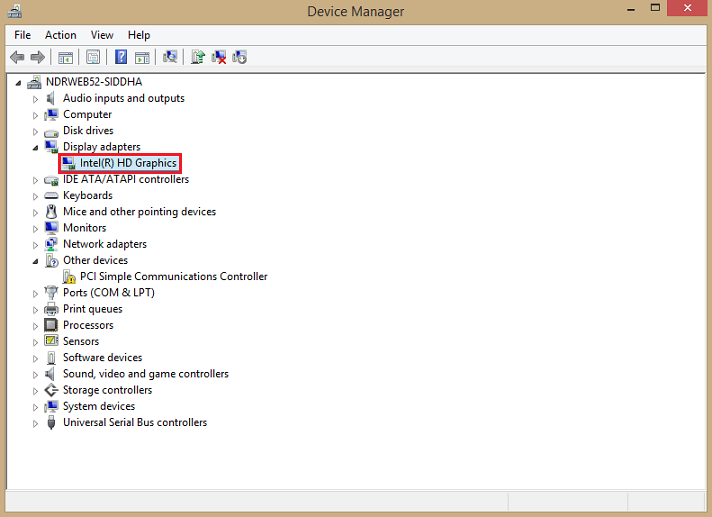Click the Update driver software icon
The width and height of the screenshot is (712, 517).
click(198, 57)
